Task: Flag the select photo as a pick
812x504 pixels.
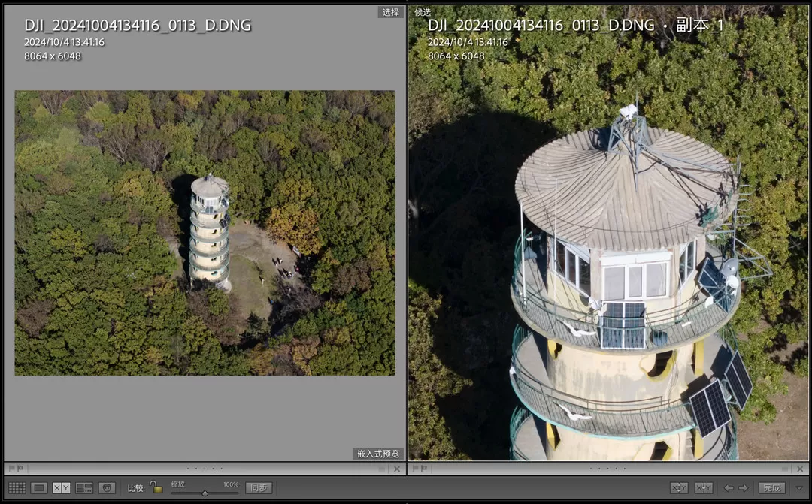Action: (x=11, y=468)
